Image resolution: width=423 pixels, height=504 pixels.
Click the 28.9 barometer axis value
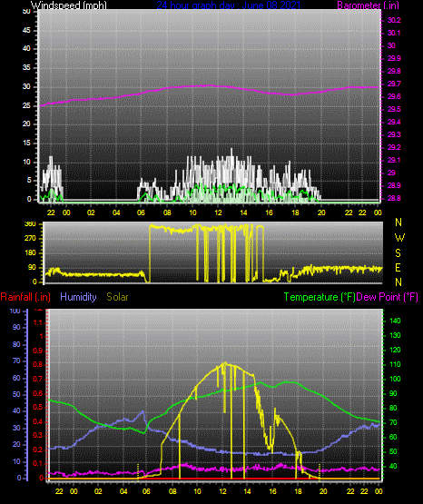(394, 185)
